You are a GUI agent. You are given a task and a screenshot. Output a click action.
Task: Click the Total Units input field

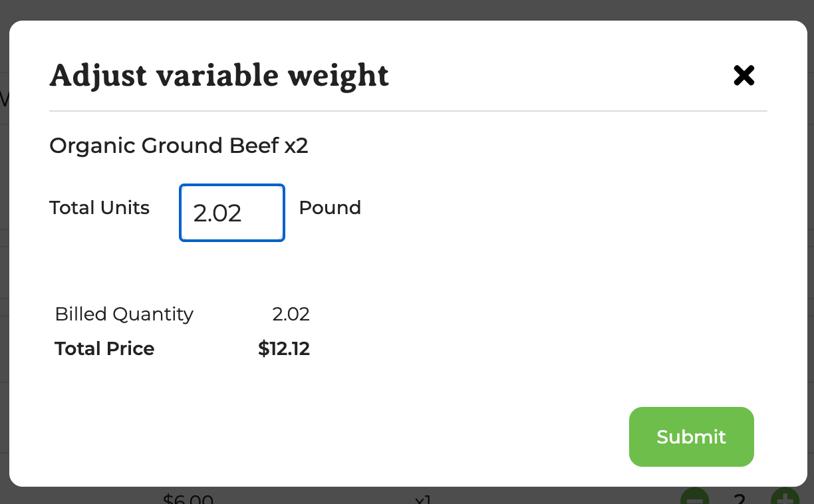pos(232,213)
